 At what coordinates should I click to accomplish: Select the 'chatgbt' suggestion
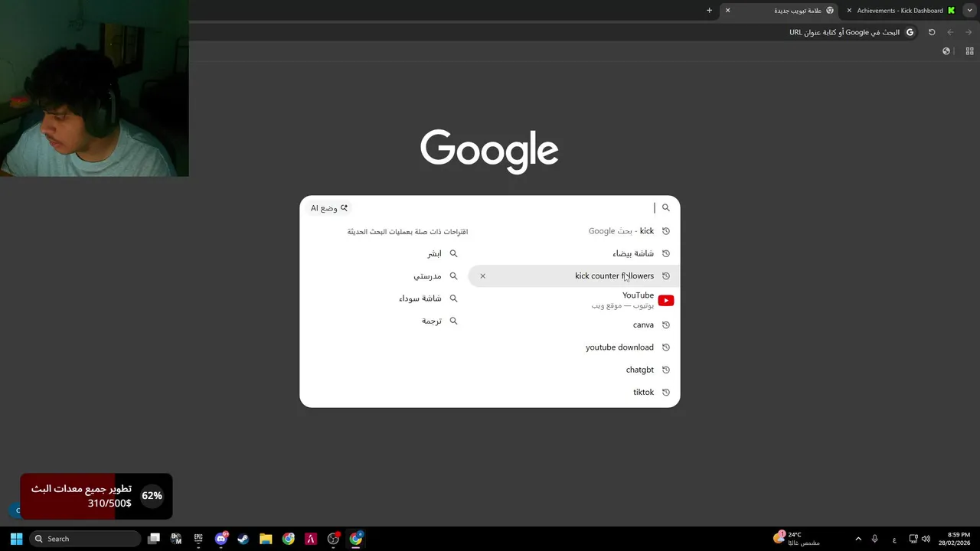coord(573,370)
